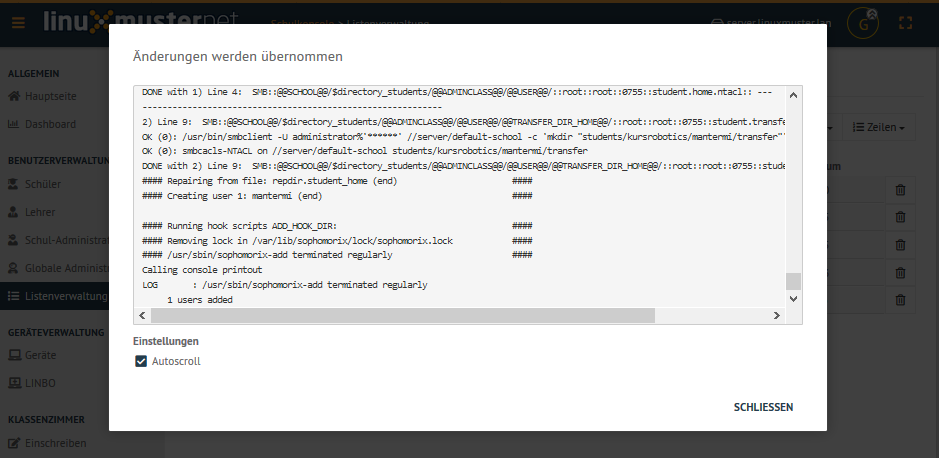
Task: Click bottommost trash icon in table
Action: [x=900, y=299]
